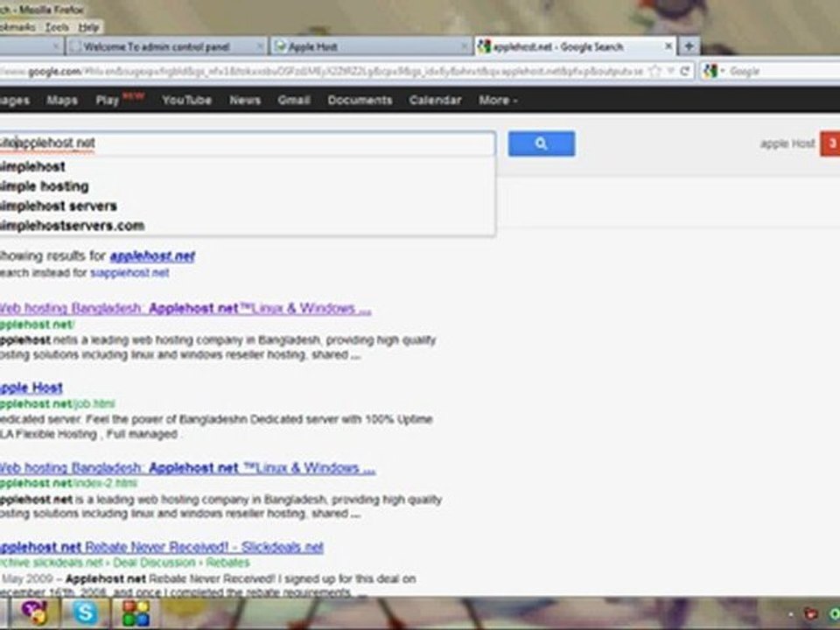Reload the current page
The height and width of the screenshot is (630, 840).
(684, 71)
